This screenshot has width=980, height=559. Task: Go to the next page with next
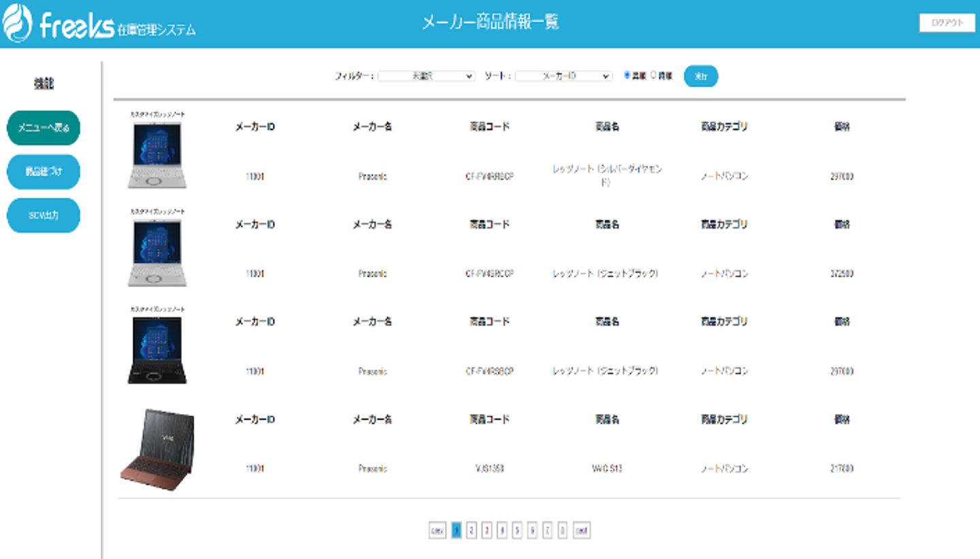coord(581,530)
